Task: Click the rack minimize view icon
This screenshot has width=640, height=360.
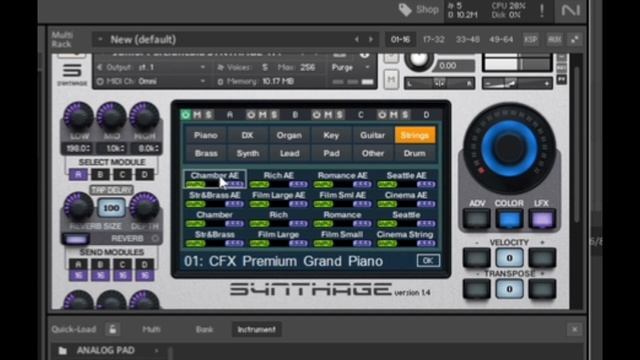Action: 575,40
